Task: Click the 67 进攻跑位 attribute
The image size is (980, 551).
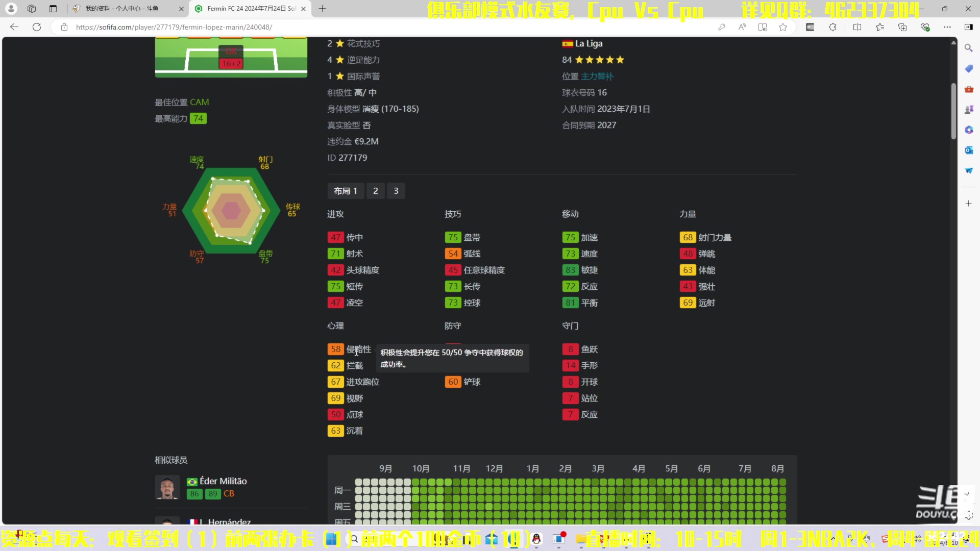Action: pyautogui.click(x=353, y=382)
